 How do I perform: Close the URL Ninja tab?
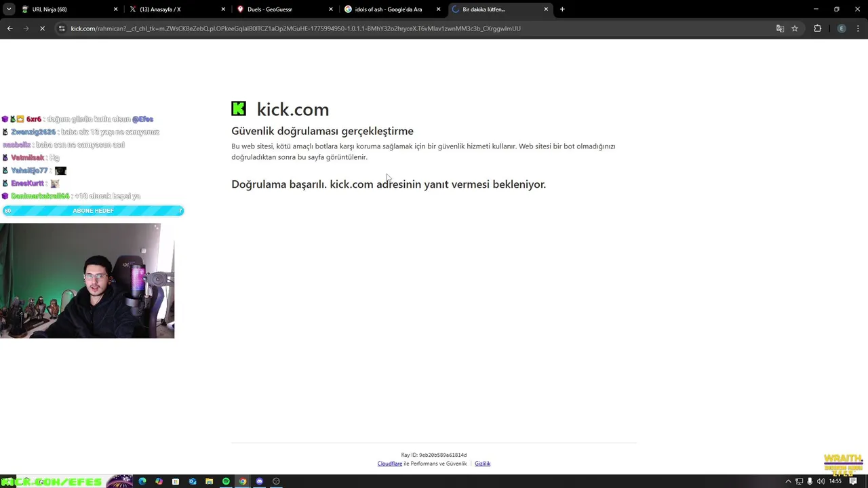(x=115, y=9)
